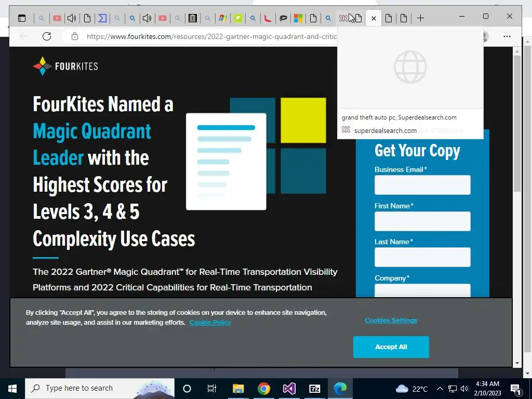Open the Cookie Policy link
The width and height of the screenshot is (532, 399).
210,322
